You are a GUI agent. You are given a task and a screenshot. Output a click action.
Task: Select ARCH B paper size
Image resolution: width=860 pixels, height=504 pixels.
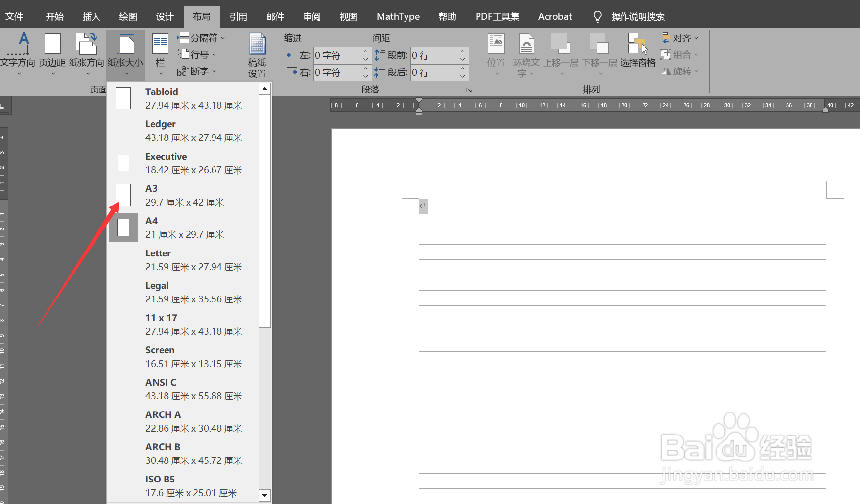tap(183, 454)
